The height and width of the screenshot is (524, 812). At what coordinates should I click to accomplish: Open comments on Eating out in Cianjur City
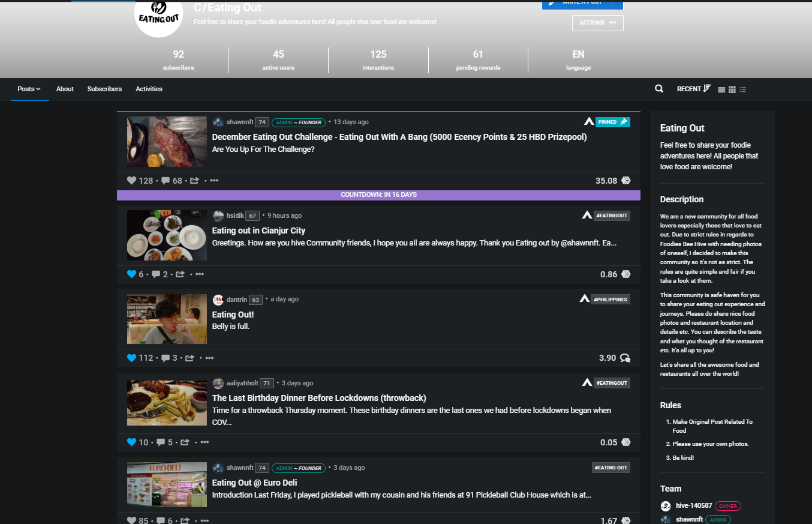click(156, 274)
